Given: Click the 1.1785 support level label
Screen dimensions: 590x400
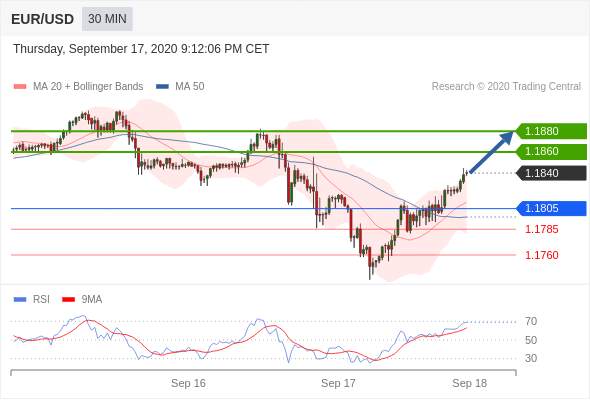Looking at the screenshot, I should (x=542, y=229).
